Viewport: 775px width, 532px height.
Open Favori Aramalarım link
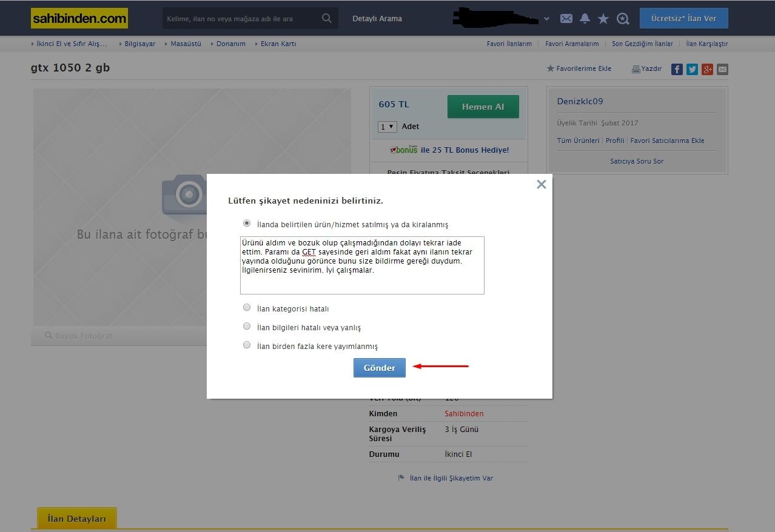[572, 44]
